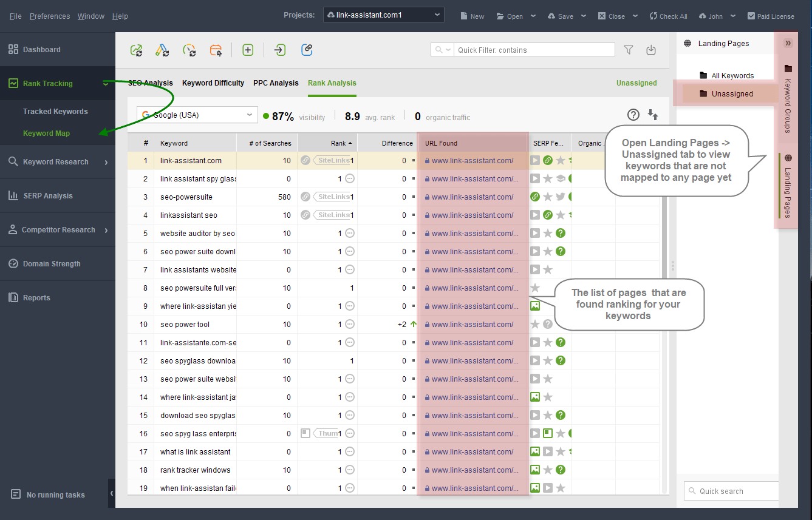Click Thumbnail badge in row 16
The width and height of the screenshot is (812, 520).
(x=327, y=434)
